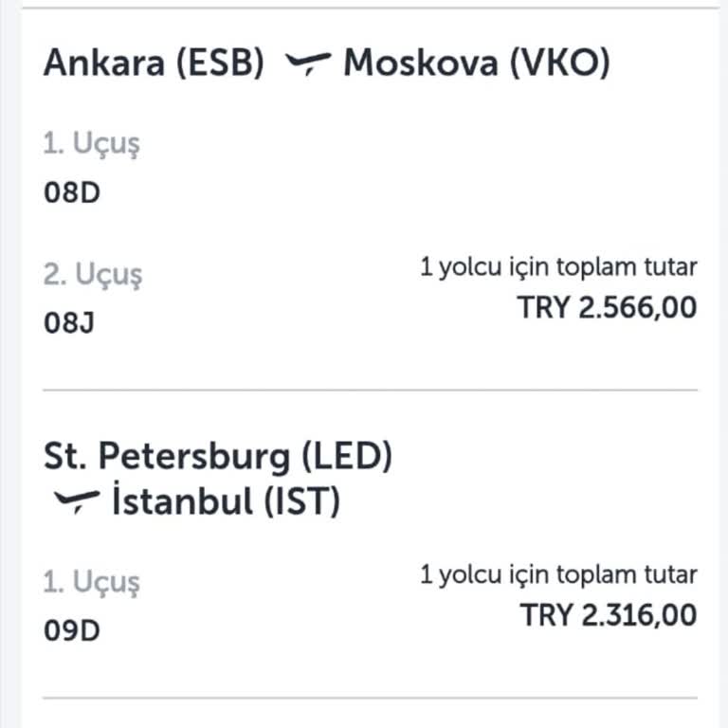Tap the Moskova (VKO) destination text
This screenshot has height=728, width=728.
coord(477,64)
